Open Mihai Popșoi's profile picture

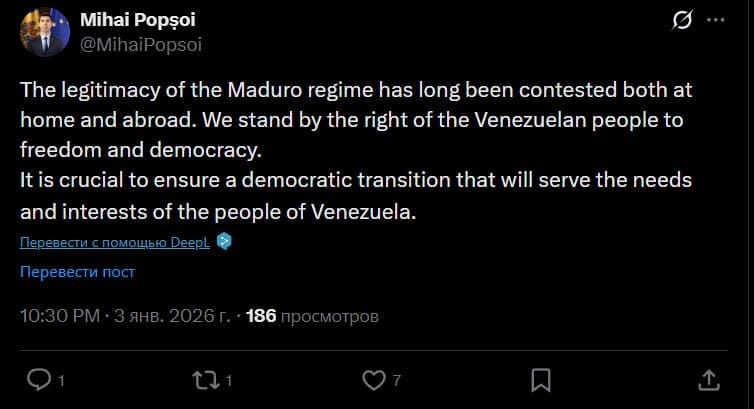(44, 31)
